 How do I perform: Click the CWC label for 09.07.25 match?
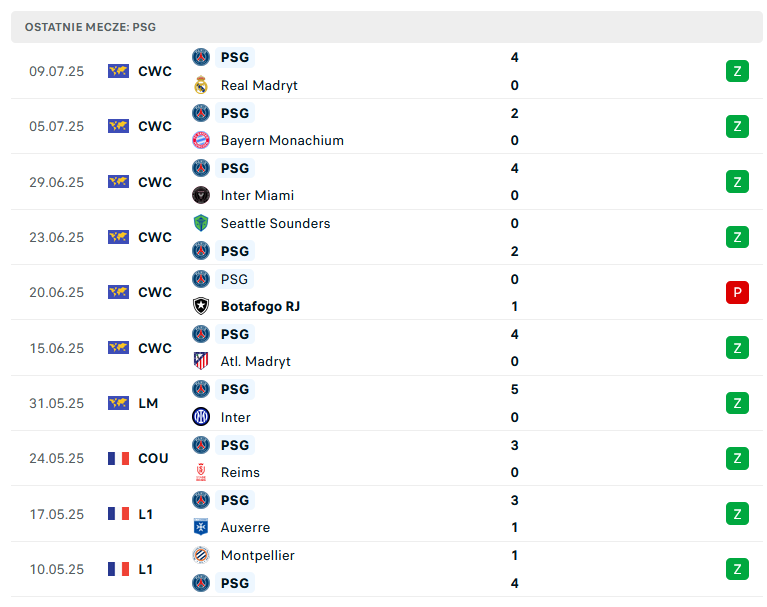click(155, 71)
